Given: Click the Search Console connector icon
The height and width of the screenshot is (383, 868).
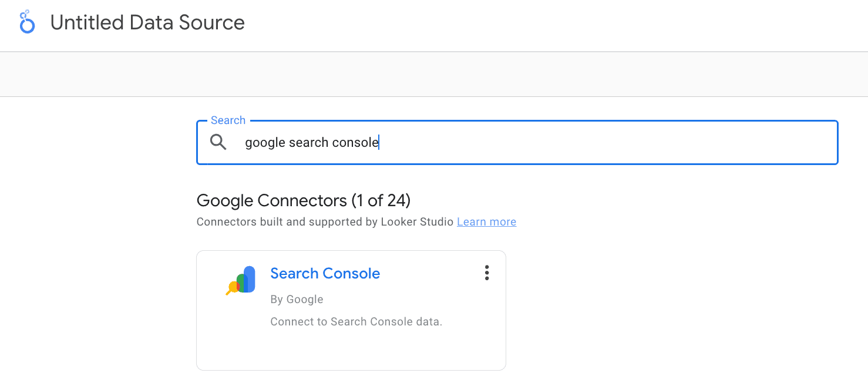Looking at the screenshot, I should click(x=241, y=280).
